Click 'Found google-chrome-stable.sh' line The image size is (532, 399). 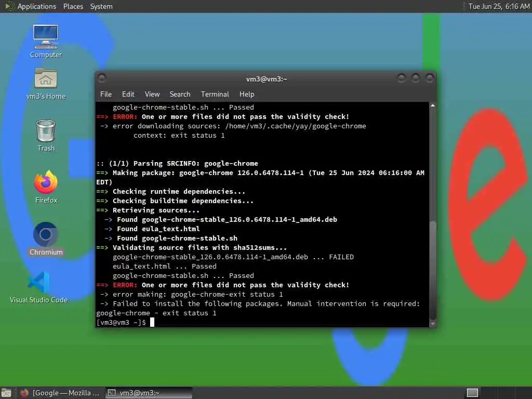pos(177,238)
